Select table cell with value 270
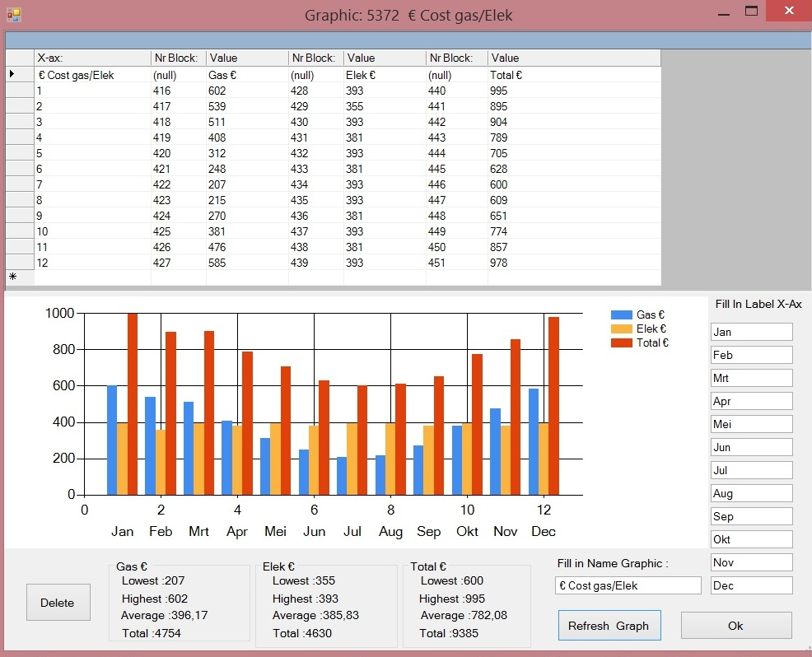 coord(248,216)
